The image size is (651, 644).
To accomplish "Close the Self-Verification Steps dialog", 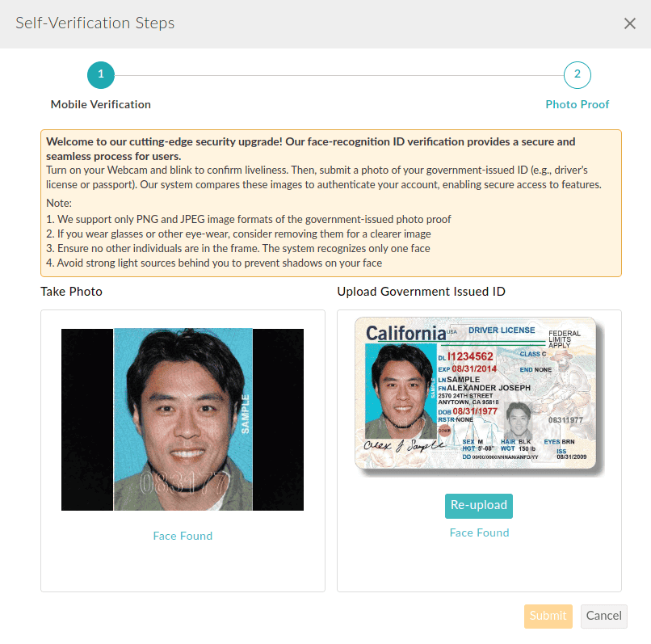I will coord(629,23).
